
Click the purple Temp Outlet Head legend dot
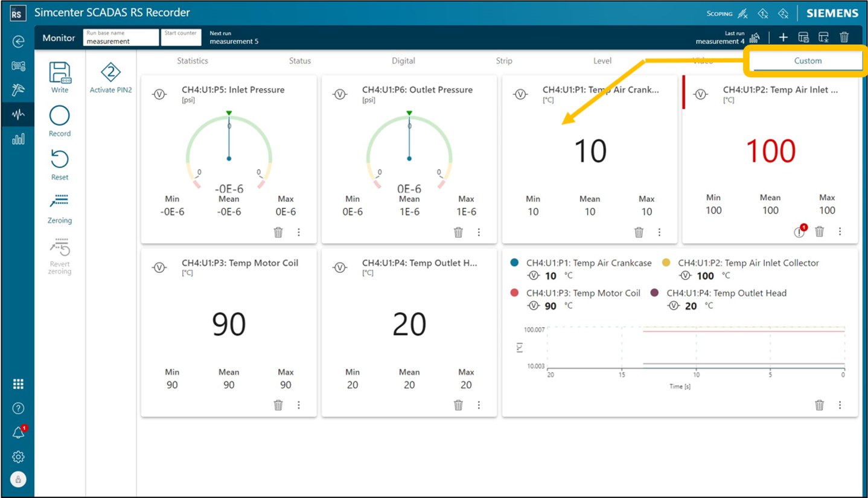pyautogui.click(x=654, y=293)
